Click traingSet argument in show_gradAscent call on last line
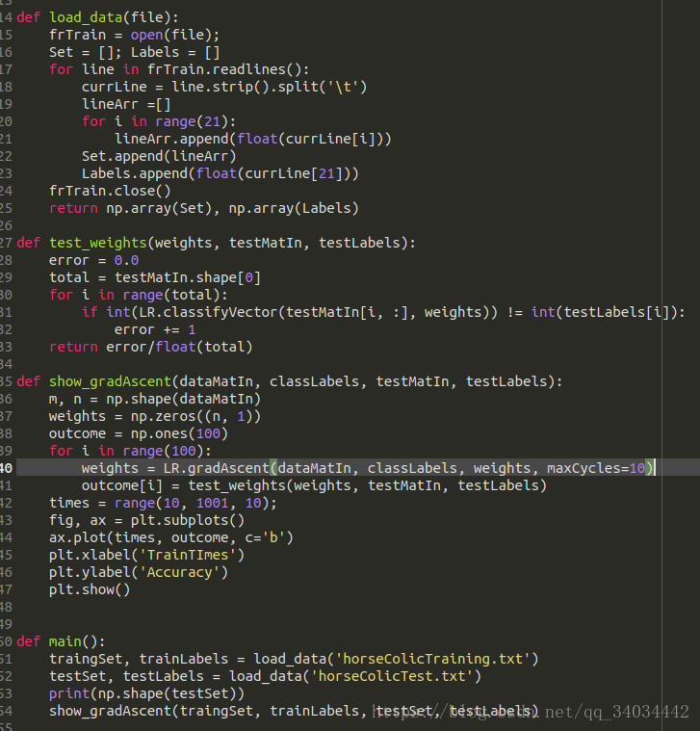 tap(217, 711)
